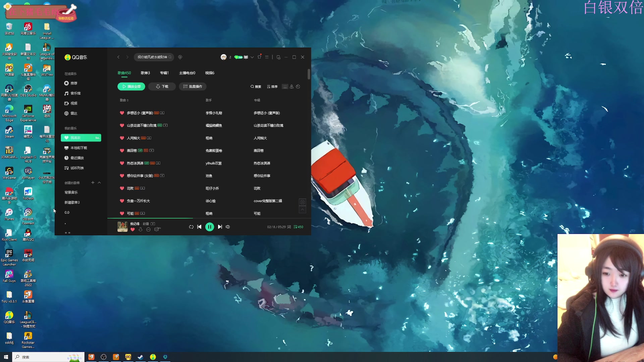Go to the previous track

click(199, 227)
